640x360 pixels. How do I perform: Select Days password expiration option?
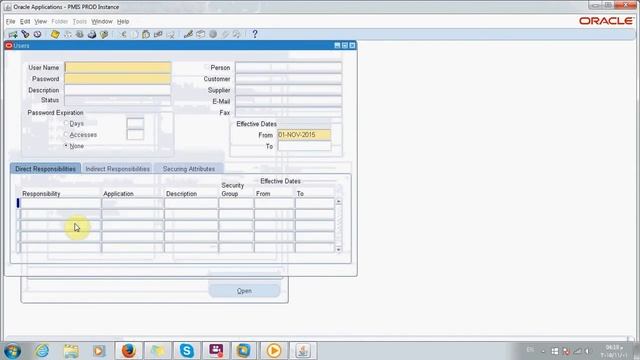(x=66, y=123)
